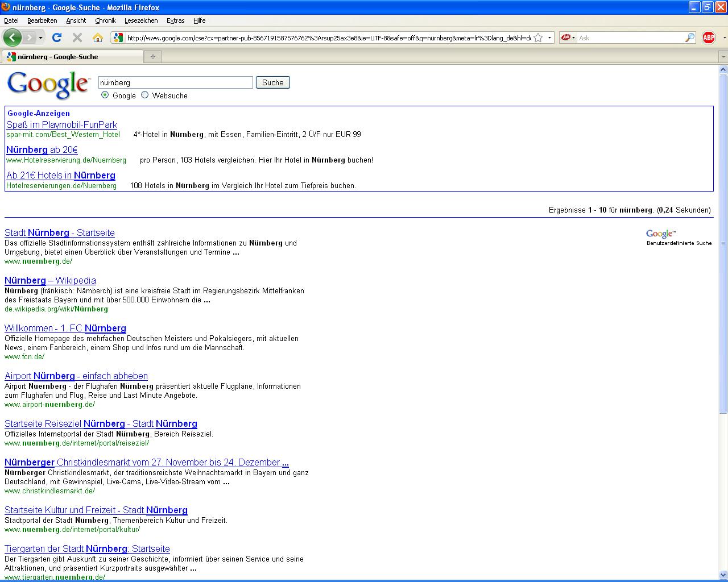Select the Google radio button
The width and height of the screenshot is (728, 582).
105,95
